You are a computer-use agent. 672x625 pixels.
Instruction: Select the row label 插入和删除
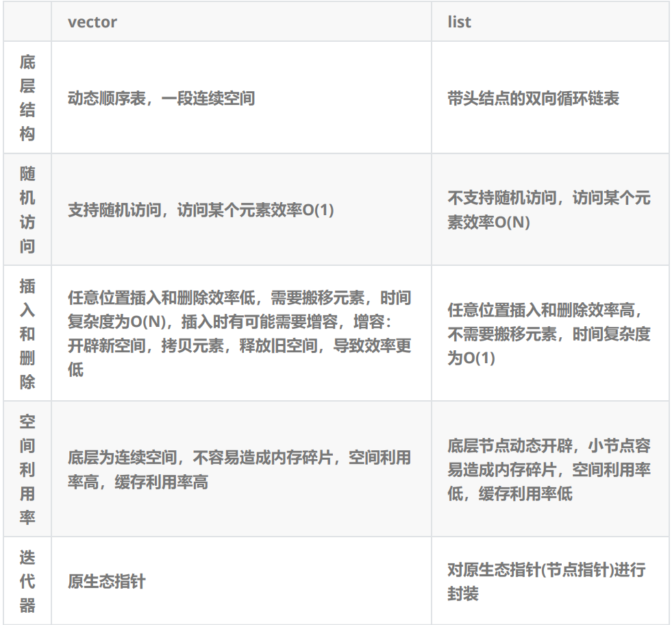tap(27, 334)
